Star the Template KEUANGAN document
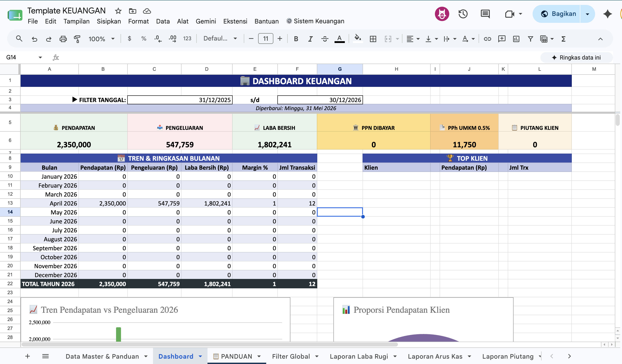The image size is (622, 364). click(x=118, y=11)
